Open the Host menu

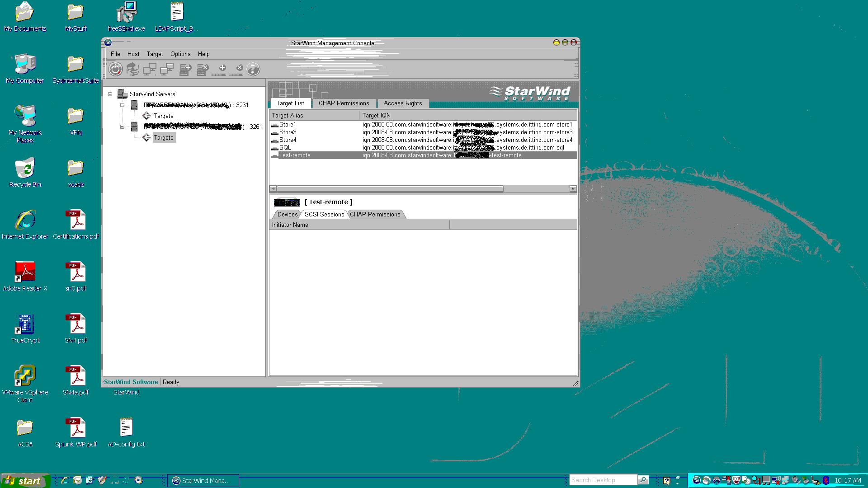[133, 54]
